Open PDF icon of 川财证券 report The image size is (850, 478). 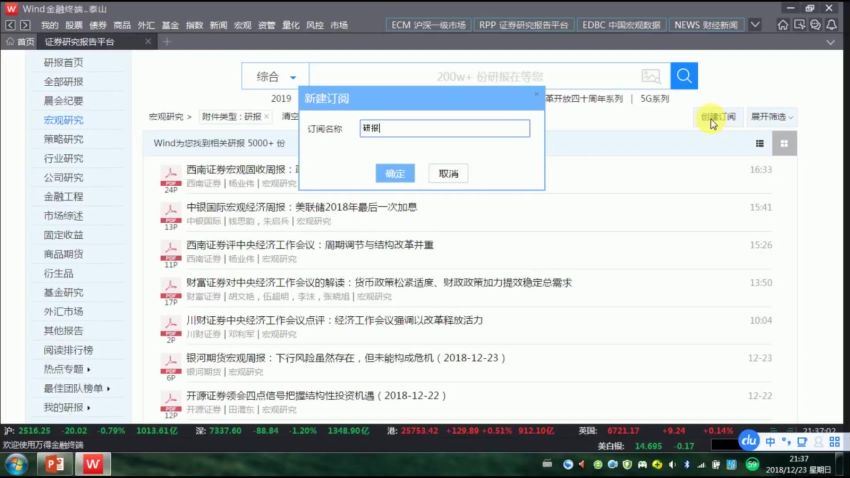point(170,327)
